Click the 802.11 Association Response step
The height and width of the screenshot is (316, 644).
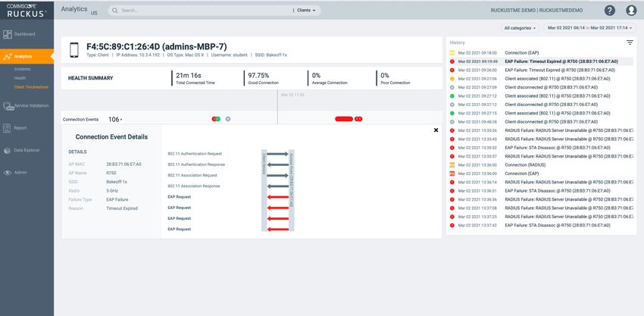coord(194,186)
